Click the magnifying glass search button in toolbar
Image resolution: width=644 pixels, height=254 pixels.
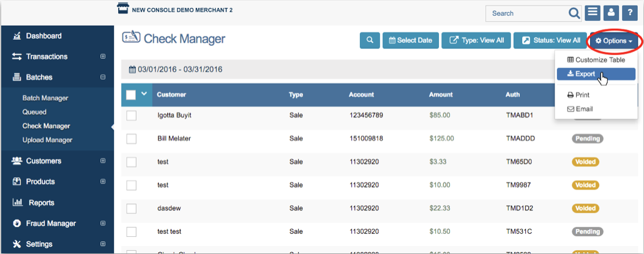click(369, 40)
